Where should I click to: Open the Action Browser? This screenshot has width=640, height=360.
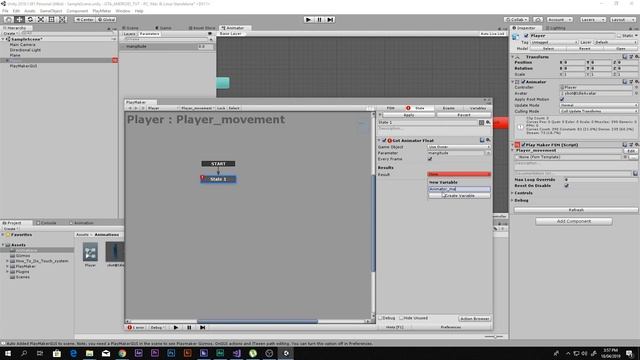coord(475,318)
